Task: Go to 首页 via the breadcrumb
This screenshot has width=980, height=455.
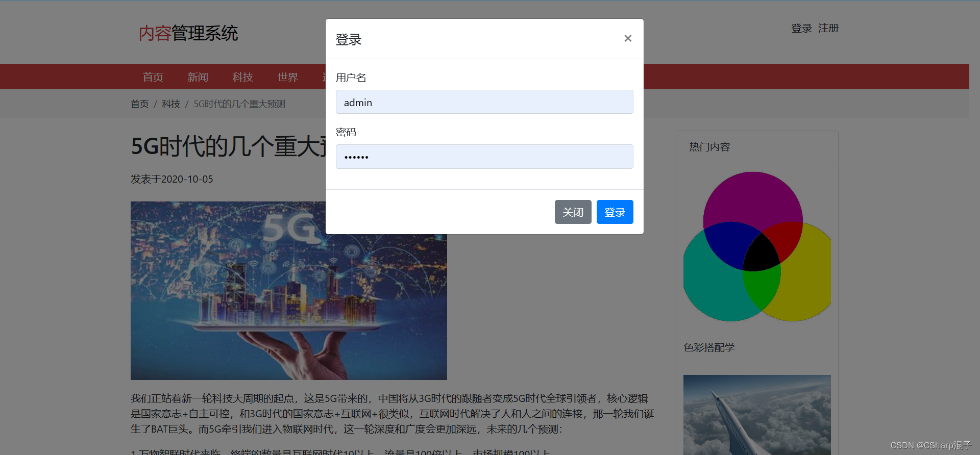Action: tap(139, 104)
